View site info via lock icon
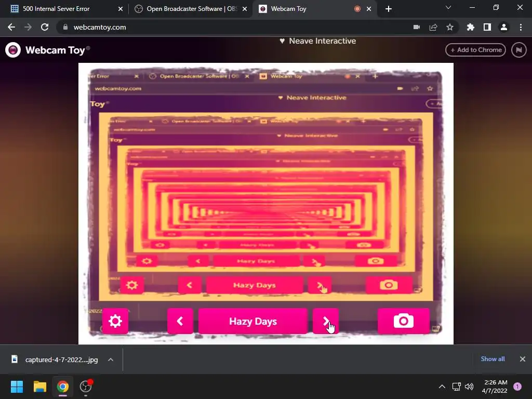532x399 pixels. tap(65, 27)
